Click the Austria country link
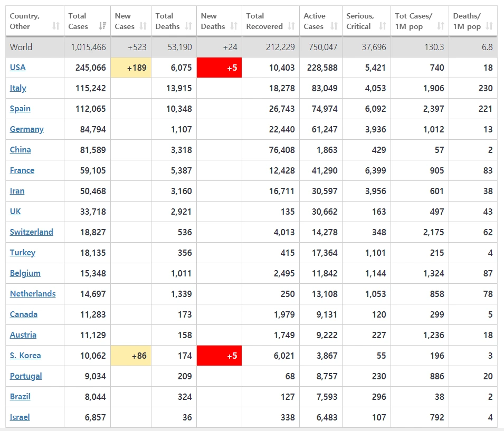The height and width of the screenshot is (431, 504). tap(23, 335)
